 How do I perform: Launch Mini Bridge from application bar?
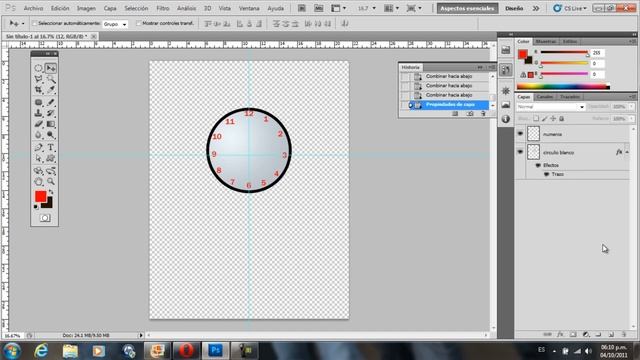(319, 8)
